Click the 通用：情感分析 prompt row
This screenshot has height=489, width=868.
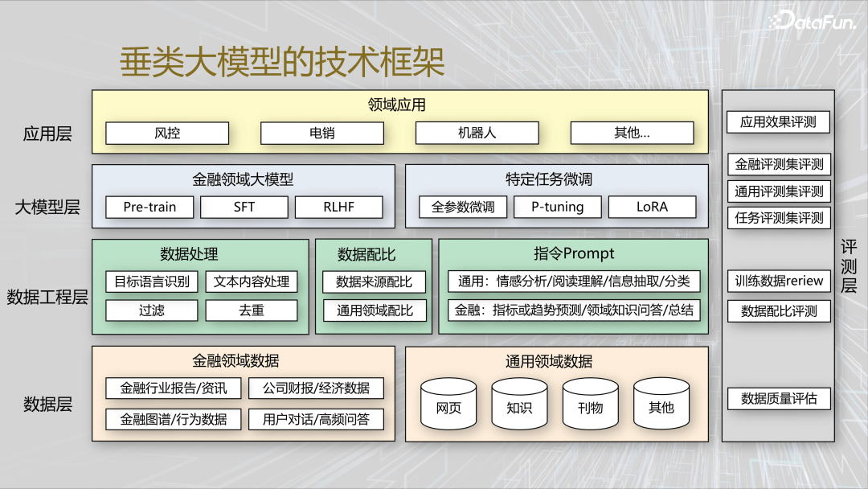[574, 281]
